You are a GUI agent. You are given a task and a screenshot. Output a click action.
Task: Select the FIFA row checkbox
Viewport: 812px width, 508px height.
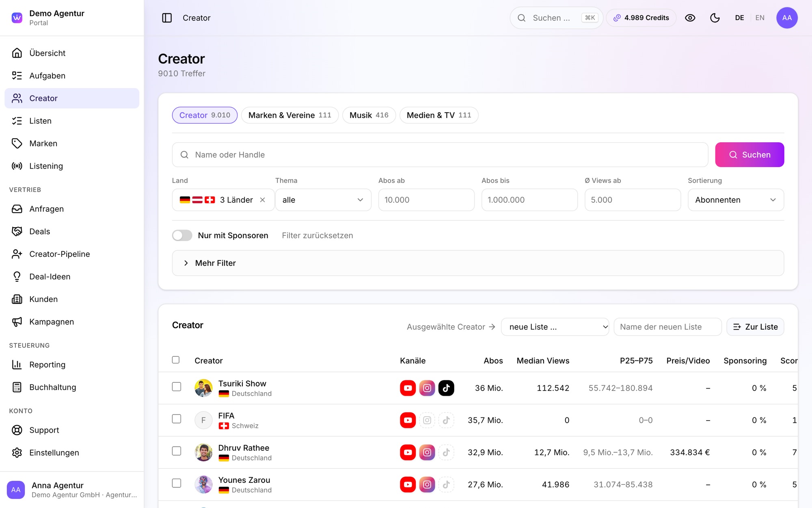tap(176, 419)
